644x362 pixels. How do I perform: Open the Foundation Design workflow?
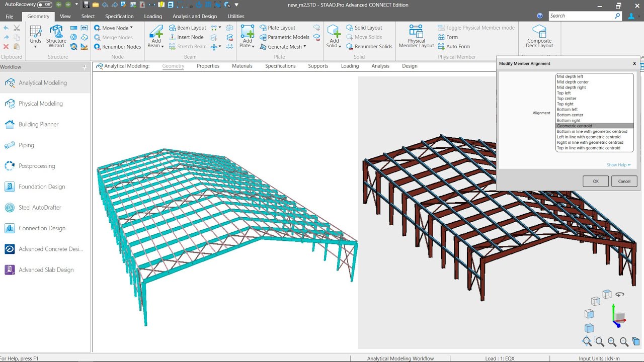click(35, 187)
